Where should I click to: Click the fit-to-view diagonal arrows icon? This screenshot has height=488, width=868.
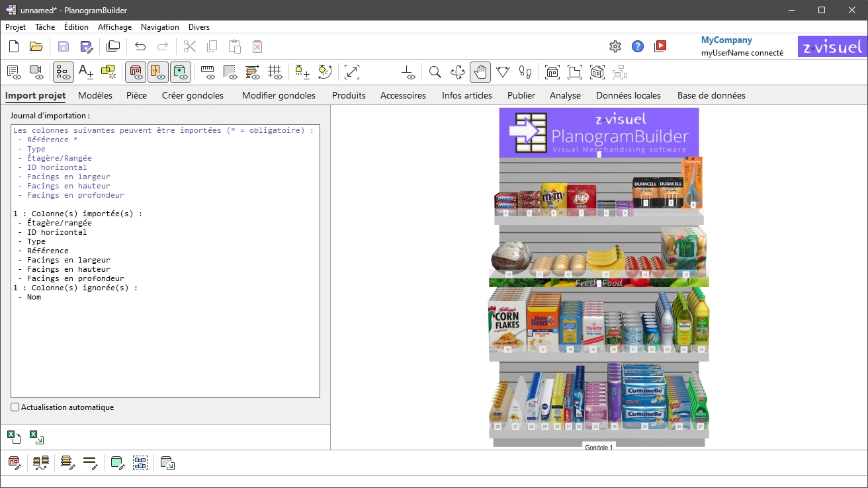[x=352, y=72]
